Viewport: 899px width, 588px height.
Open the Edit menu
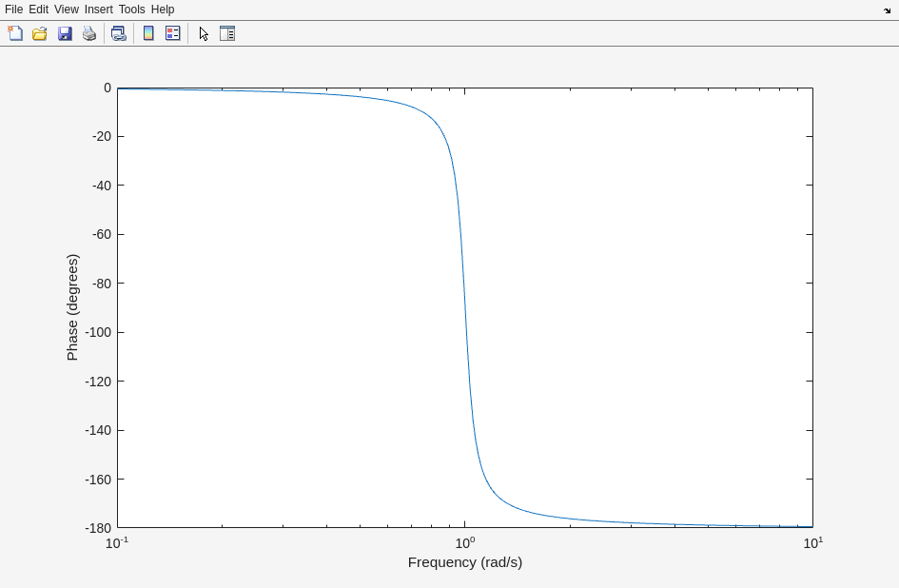click(x=38, y=10)
